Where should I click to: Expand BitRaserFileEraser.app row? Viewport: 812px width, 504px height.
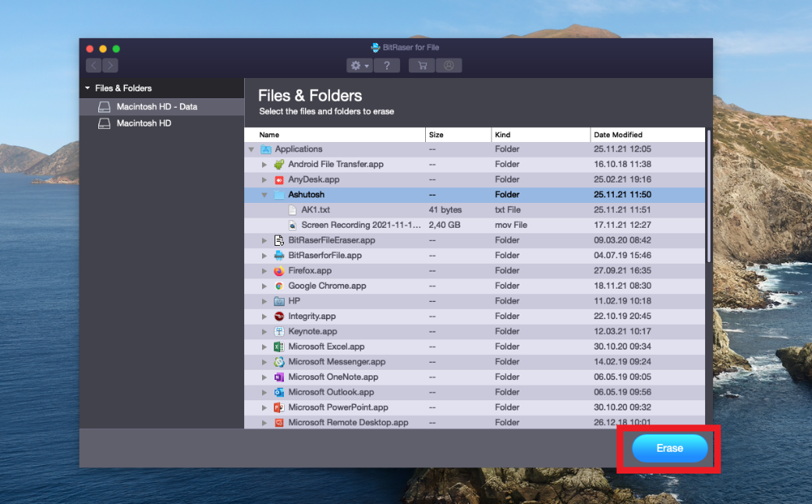coord(264,240)
